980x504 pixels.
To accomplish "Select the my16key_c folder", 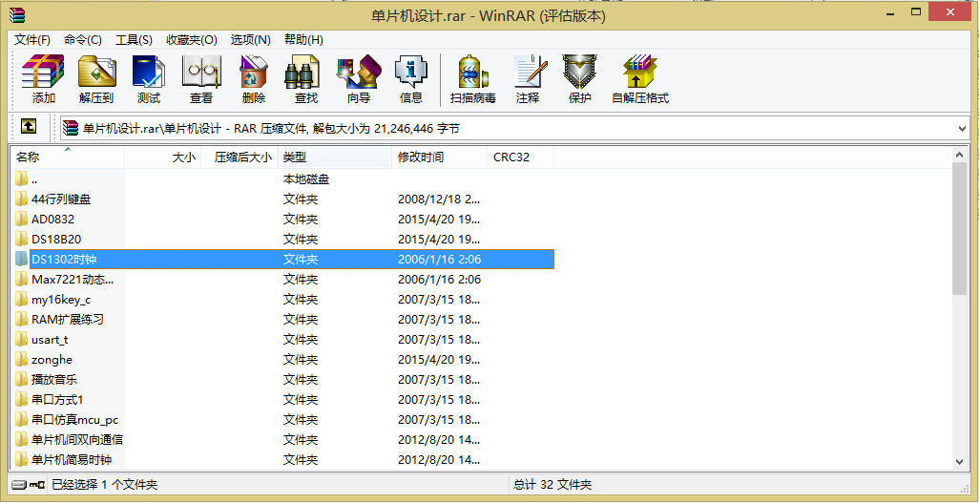I will tap(282, 300).
